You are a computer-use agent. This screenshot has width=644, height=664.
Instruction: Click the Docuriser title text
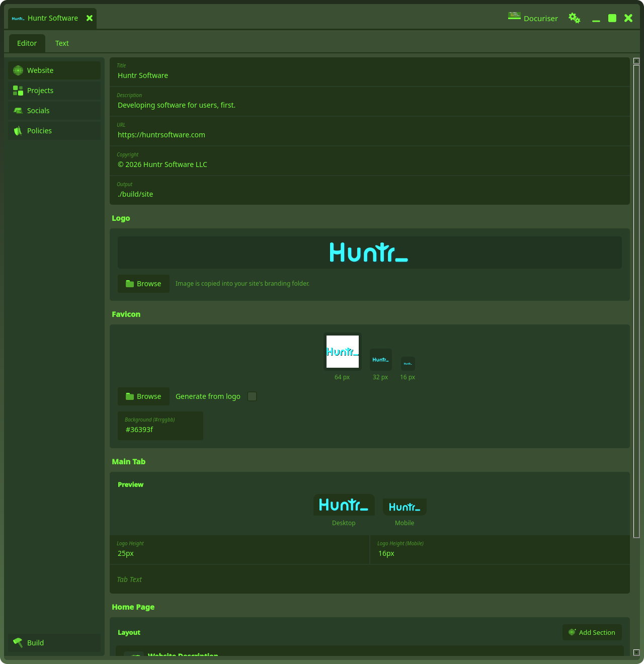tap(541, 19)
